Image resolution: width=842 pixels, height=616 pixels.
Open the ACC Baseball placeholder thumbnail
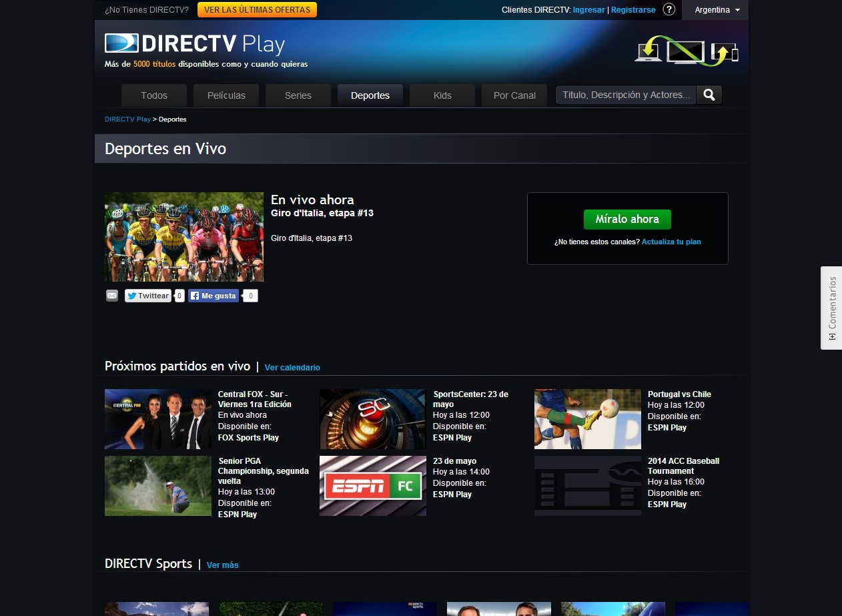click(588, 486)
